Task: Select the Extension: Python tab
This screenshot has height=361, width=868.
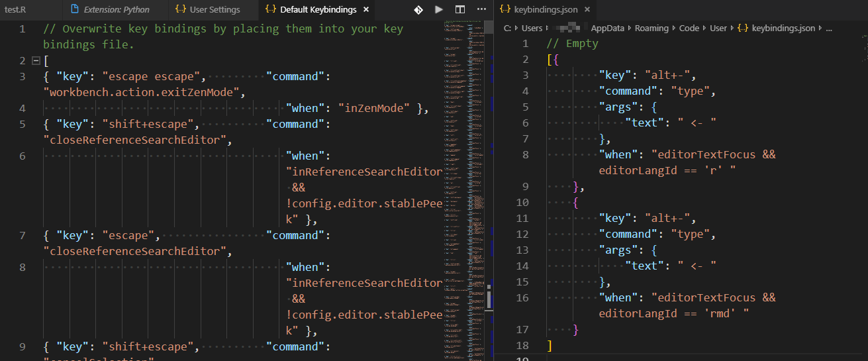Action: tap(116, 10)
